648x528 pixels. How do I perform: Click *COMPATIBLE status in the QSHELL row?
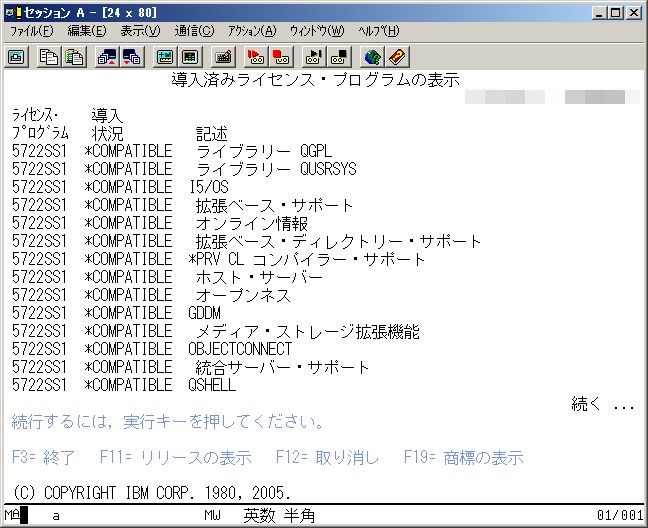coord(128,385)
